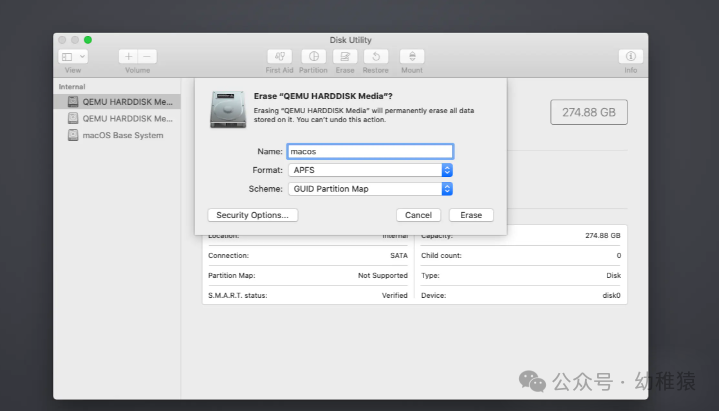719x411 pixels.
Task: Open the View dropdown chevron
Action: point(83,57)
